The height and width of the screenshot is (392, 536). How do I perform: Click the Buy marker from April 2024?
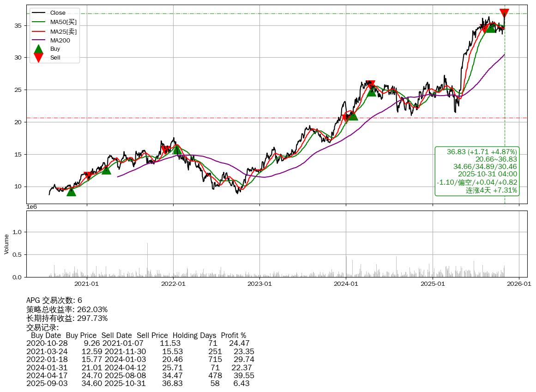(372, 91)
